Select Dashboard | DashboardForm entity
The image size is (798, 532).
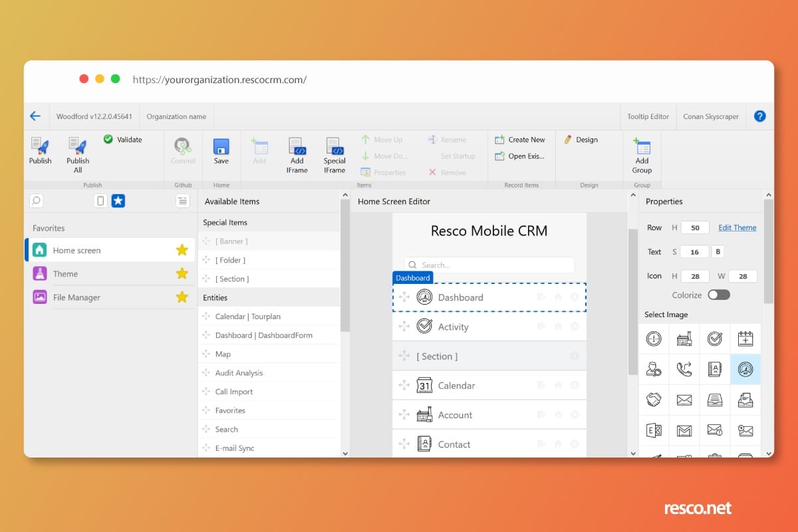[x=269, y=335]
